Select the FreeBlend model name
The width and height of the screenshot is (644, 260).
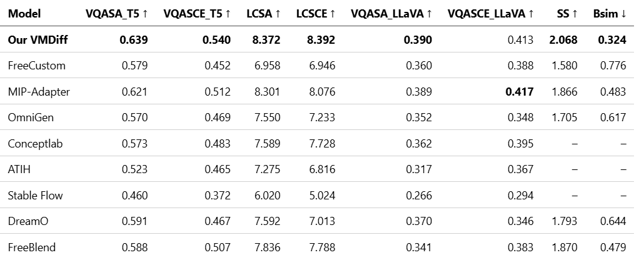coord(32,247)
